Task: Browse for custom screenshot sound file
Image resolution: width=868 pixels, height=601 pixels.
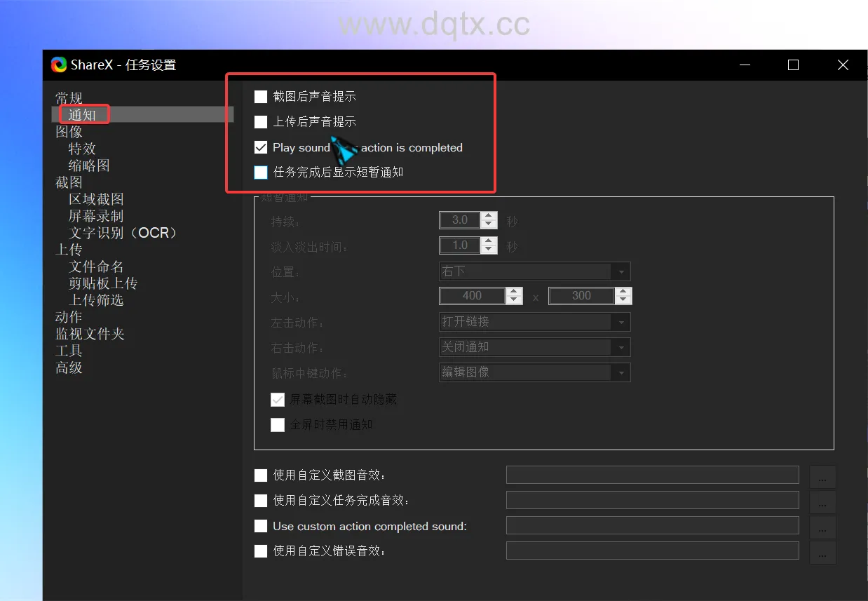Action: (x=822, y=476)
